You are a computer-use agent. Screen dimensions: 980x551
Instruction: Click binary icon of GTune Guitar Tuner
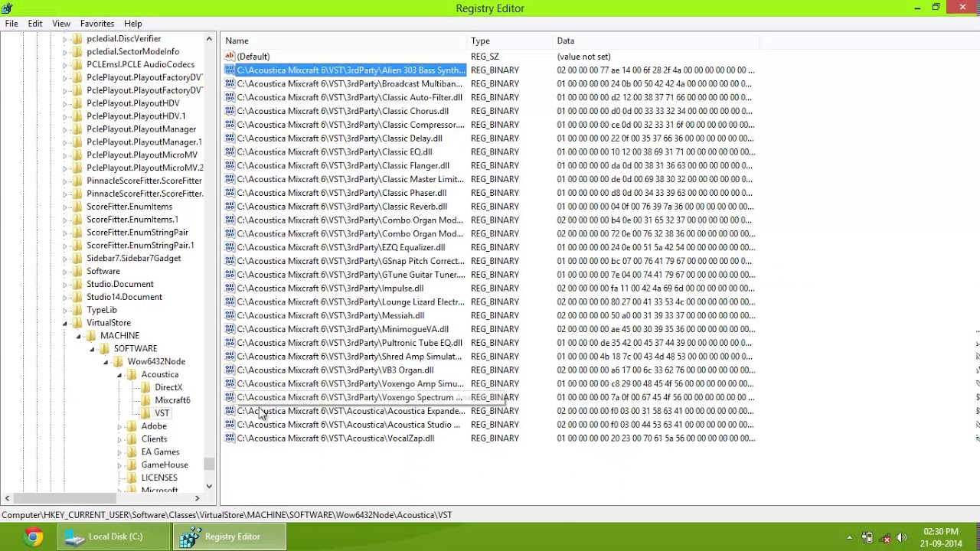click(x=230, y=275)
